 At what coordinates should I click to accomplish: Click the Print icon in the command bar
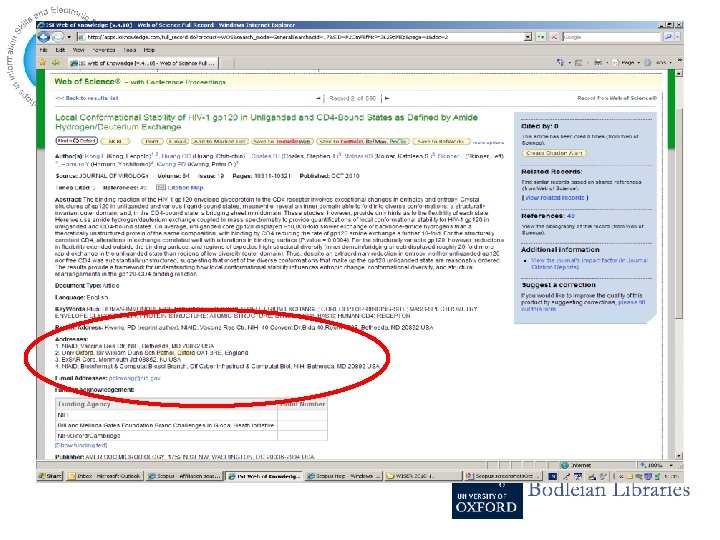[x=598, y=62]
